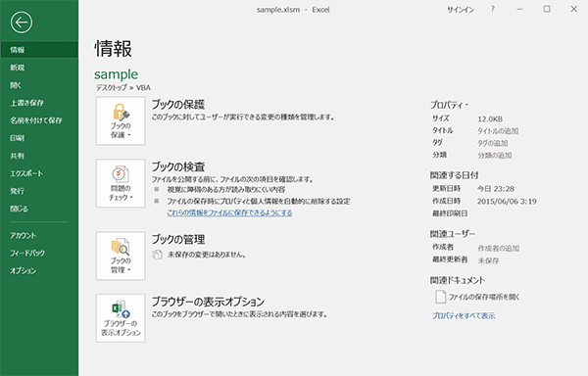Choose 上書き保存 in the sidebar

pyautogui.click(x=39, y=103)
